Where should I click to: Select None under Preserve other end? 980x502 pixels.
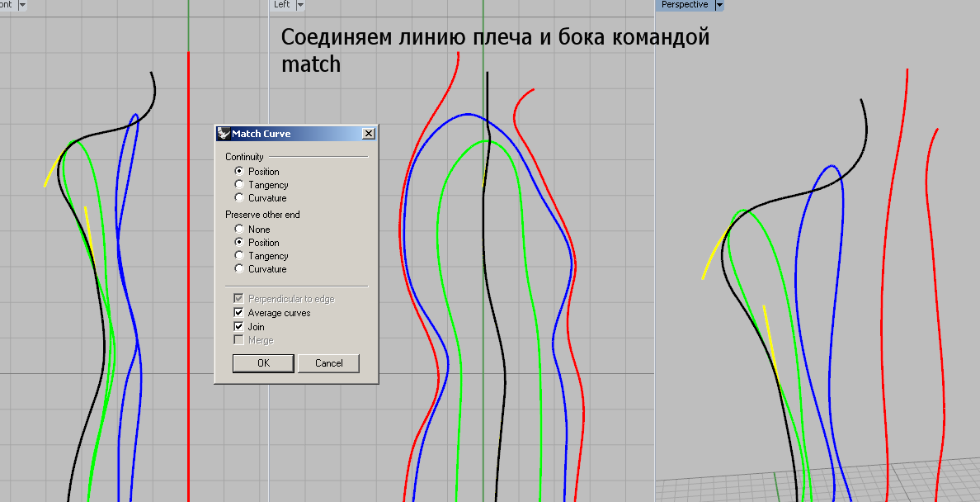click(x=238, y=229)
